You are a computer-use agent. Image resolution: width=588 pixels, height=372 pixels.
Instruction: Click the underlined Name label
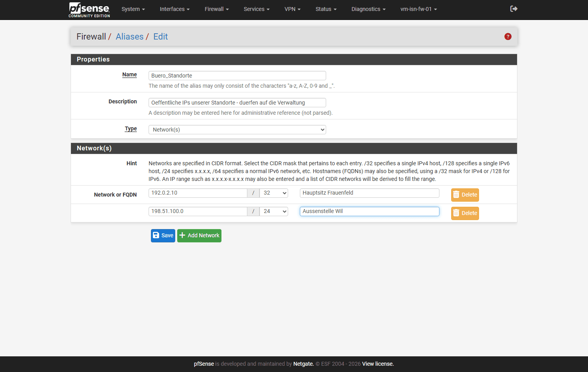pos(129,74)
